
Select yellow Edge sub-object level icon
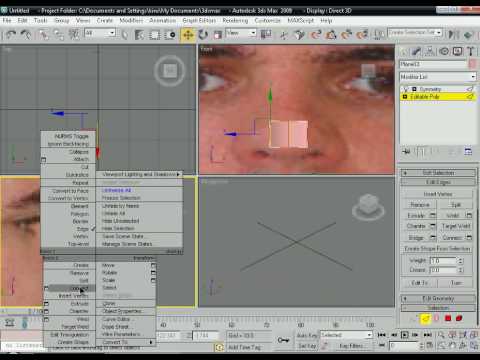point(425,319)
